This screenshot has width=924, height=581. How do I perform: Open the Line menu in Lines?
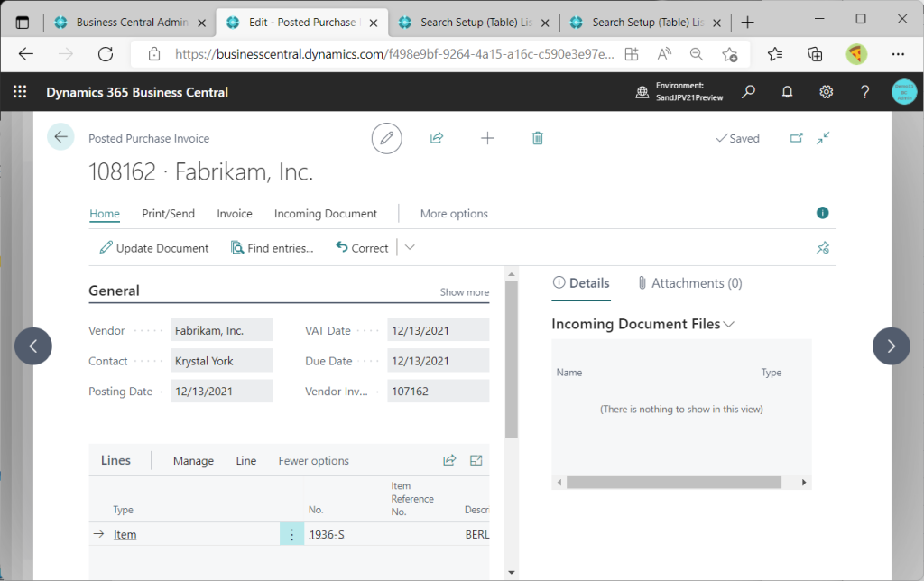[x=245, y=461]
